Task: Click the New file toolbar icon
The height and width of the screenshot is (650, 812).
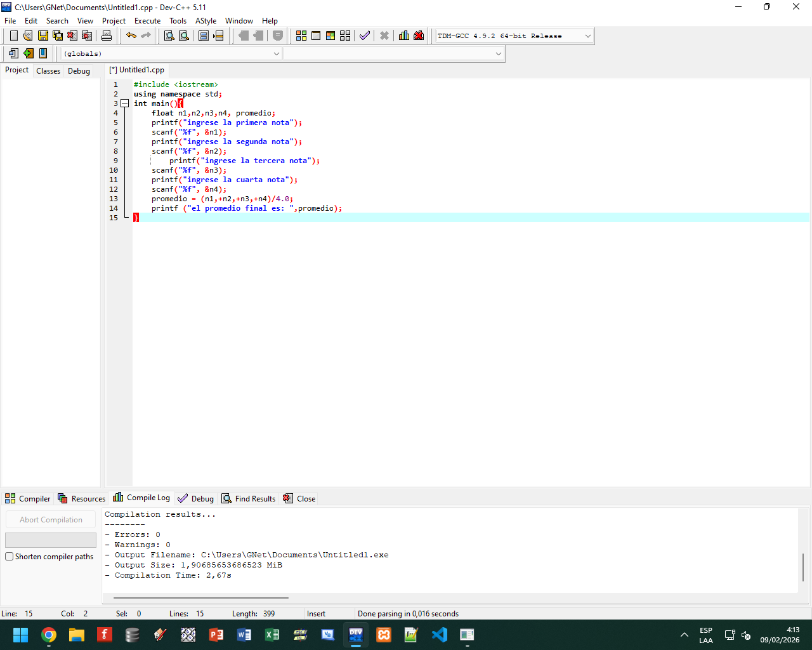Action: coord(13,36)
